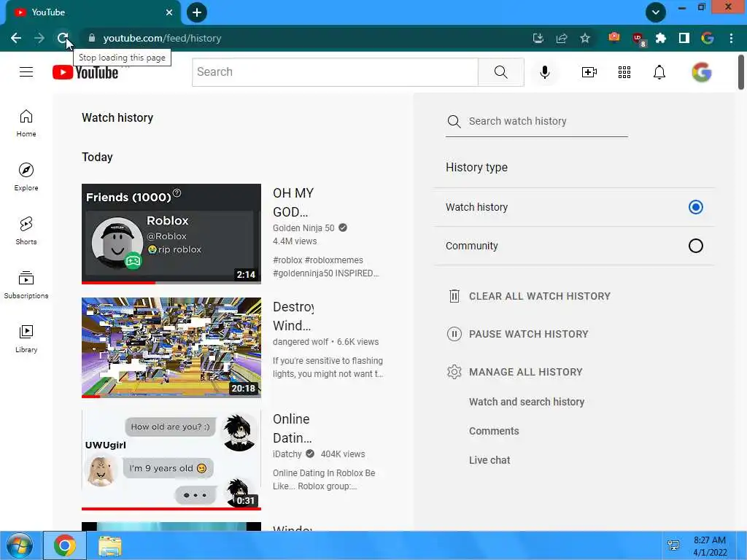747x560 pixels.
Task: Open a new browser tab
Action: point(197,12)
